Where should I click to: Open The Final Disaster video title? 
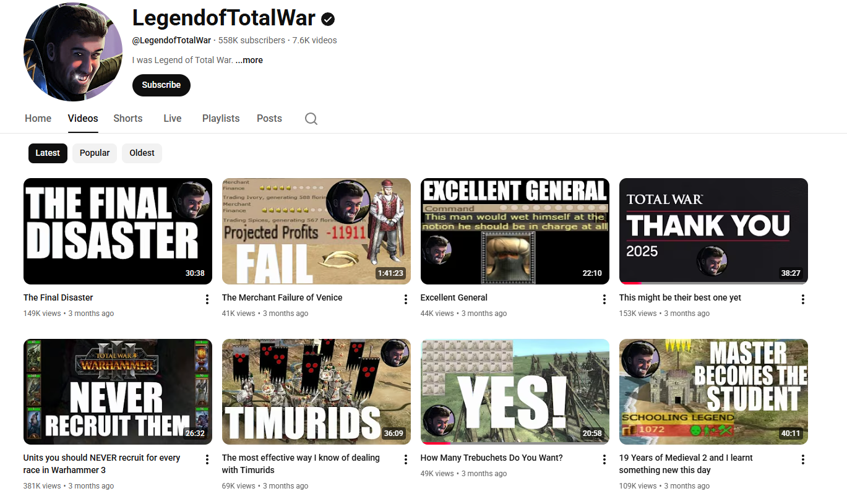(x=58, y=297)
